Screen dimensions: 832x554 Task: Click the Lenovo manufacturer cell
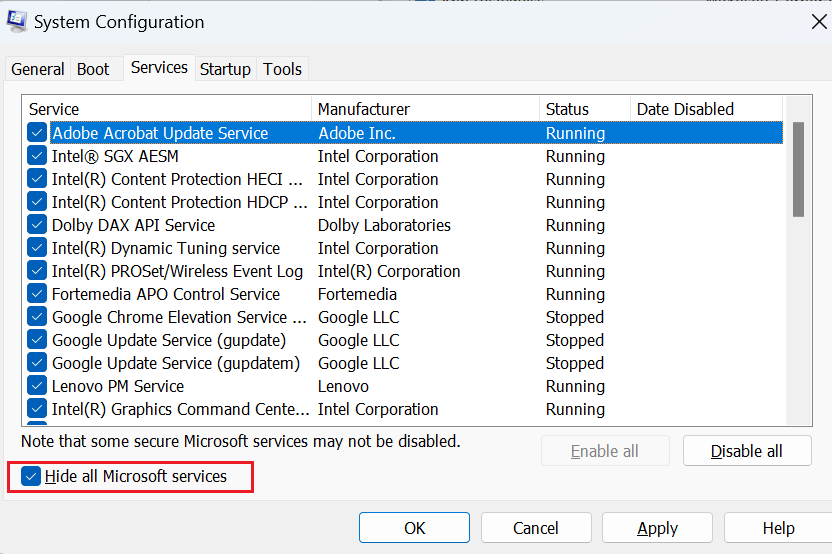click(x=343, y=386)
